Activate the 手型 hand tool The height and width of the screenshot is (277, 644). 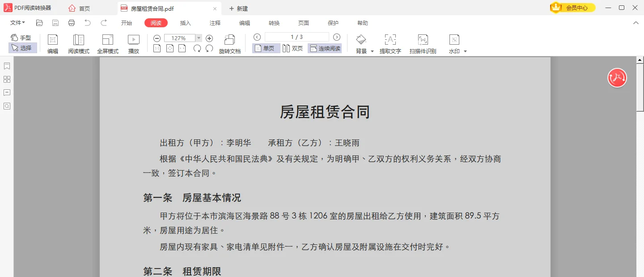pos(21,38)
